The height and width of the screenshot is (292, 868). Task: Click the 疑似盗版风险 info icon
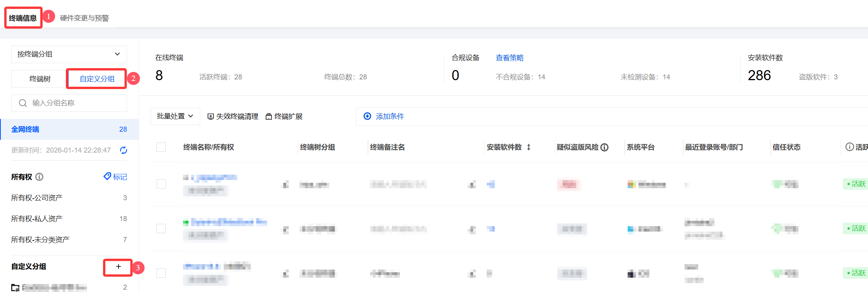605,147
